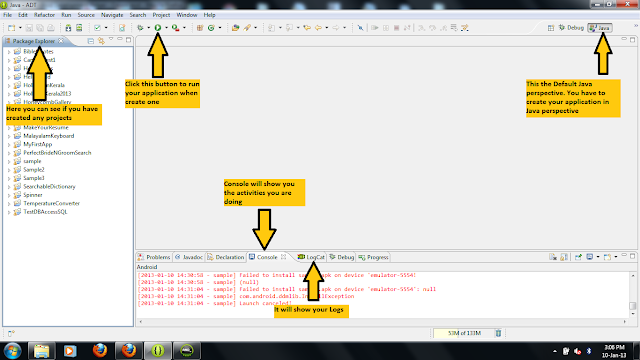Expand the SearchableDictionary project

[x=9, y=187]
